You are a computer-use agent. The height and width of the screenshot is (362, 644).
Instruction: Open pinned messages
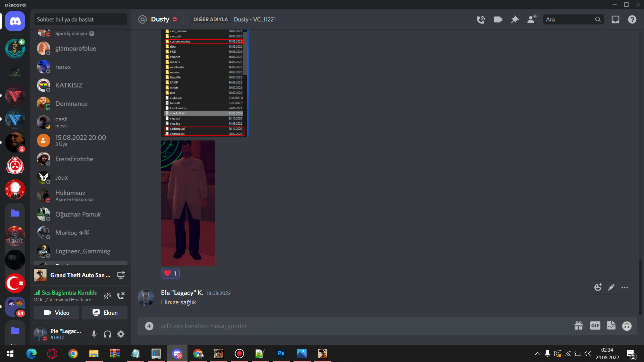[x=515, y=19]
